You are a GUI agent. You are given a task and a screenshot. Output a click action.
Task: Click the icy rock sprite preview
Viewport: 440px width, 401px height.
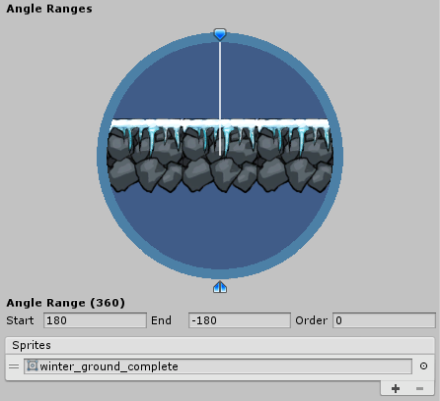click(220, 156)
